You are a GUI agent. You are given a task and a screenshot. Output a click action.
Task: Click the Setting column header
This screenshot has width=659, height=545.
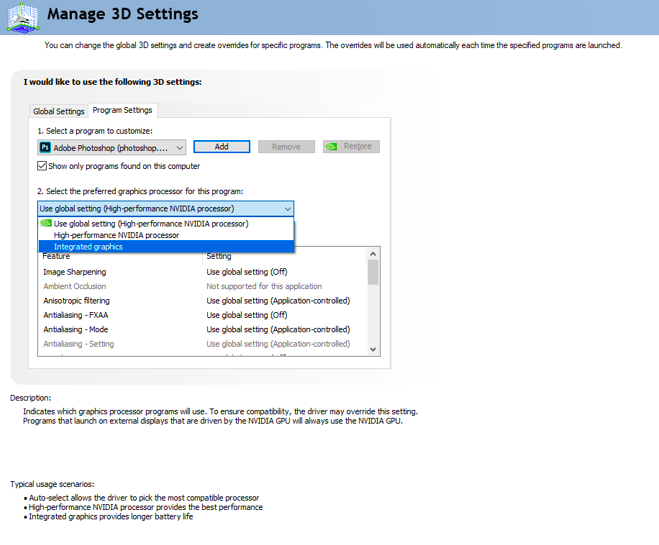[219, 256]
